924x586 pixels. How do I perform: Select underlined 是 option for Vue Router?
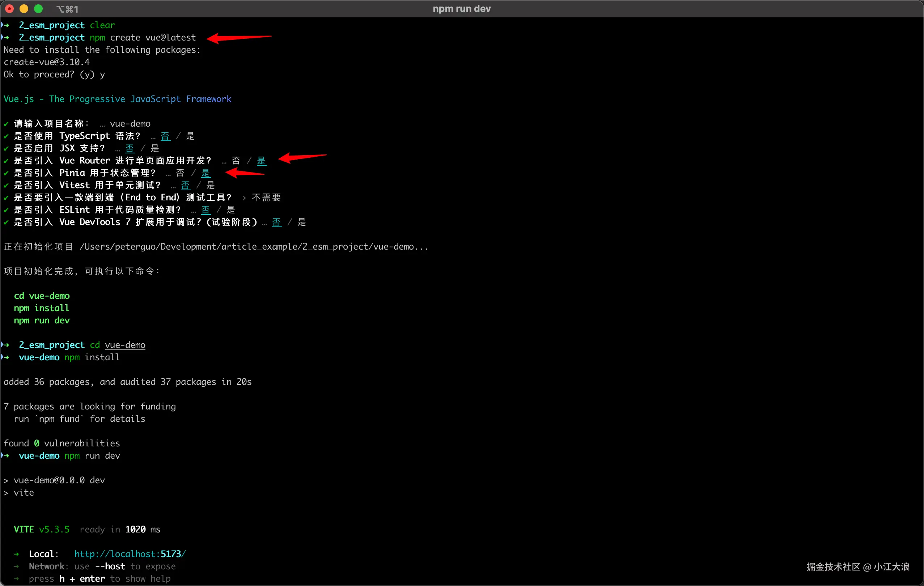pos(261,160)
